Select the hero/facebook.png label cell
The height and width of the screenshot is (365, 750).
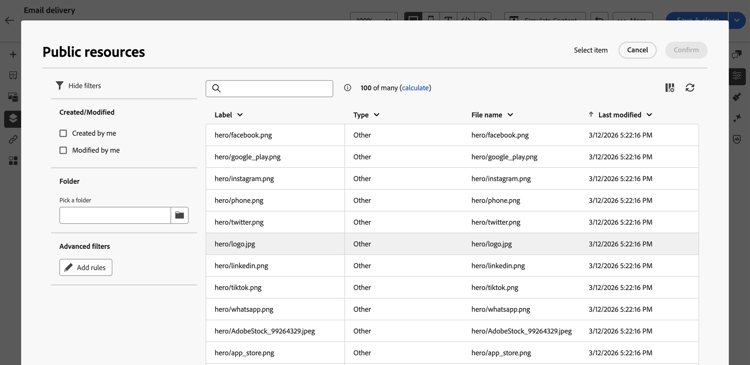[x=275, y=135]
